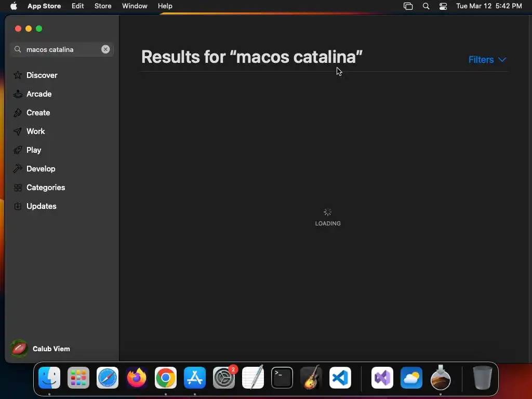Open the Discover section star icon
This screenshot has width=532, height=399.
tap(18, 75)
